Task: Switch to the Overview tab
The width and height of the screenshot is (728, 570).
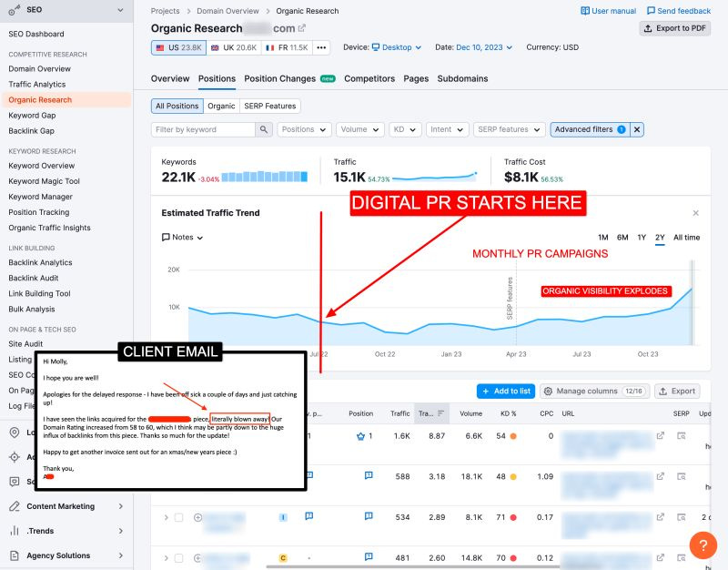Action: coord(170,78)
